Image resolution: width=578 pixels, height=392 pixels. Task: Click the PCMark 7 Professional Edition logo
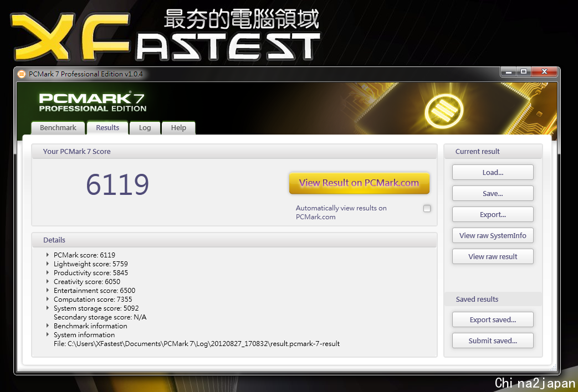point(93,102)
